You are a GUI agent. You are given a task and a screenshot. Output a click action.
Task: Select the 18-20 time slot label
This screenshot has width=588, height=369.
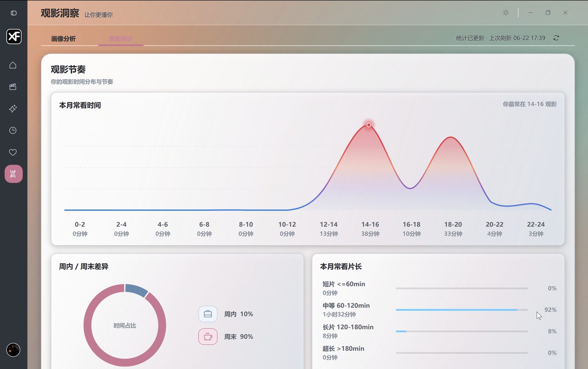tap(453, 225)
